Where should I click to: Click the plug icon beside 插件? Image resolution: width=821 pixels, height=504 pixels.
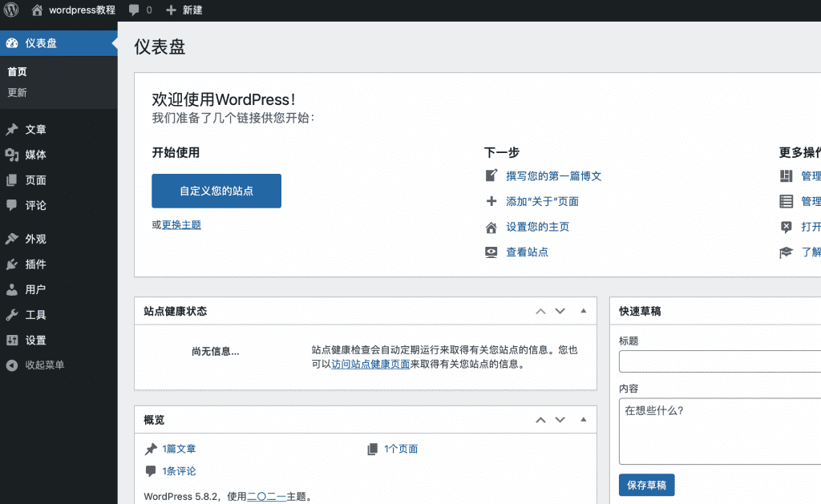(12, 264)
